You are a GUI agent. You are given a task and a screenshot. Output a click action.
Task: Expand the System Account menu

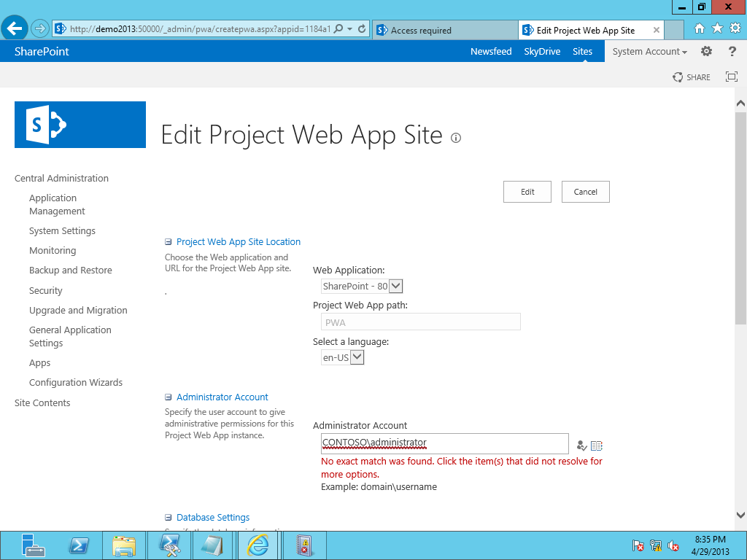[x=649, y=52]
